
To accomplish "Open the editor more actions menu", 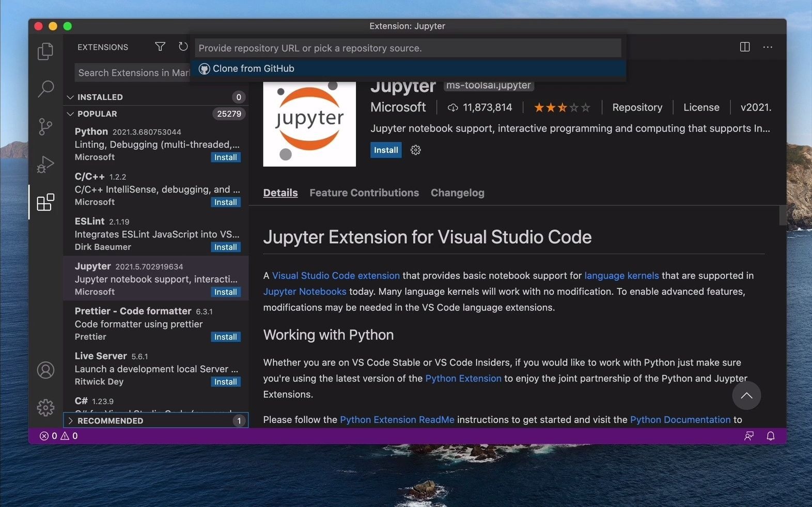I will (x=768, y=47).
